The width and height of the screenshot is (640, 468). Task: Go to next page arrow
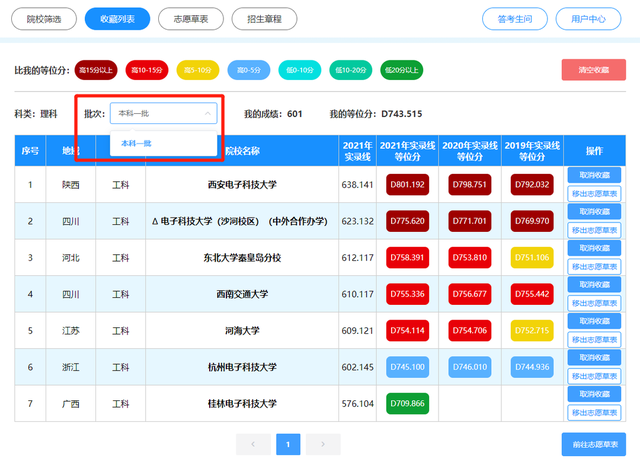tap(323, 444)
